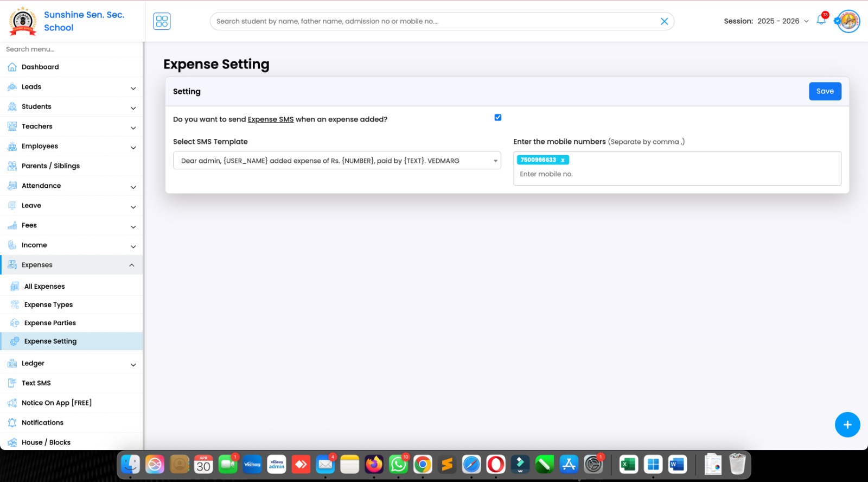Disable the Expense SMS checkbox

[x=497, y=117]
